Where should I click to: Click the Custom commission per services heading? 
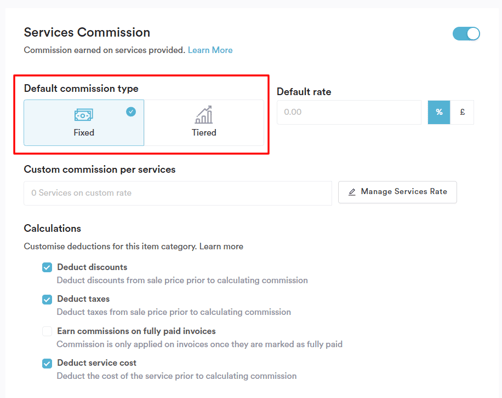pos(99,169)
